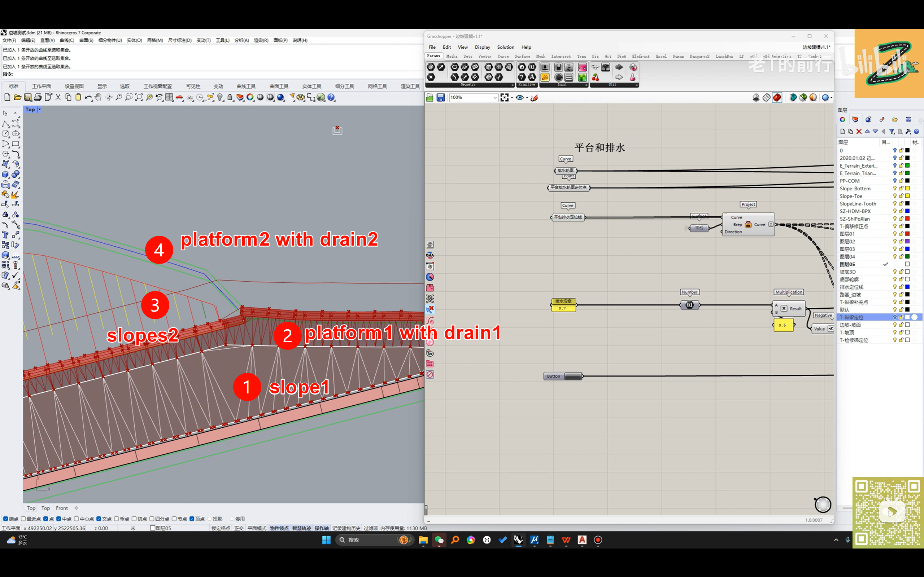Open the 100% zoom dropdown

[495, 98]
